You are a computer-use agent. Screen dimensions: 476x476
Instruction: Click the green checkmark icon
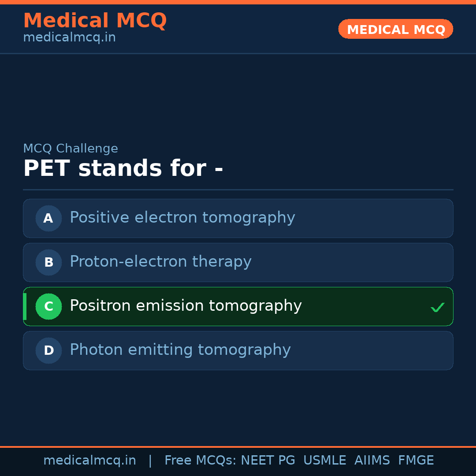pyautogui.click(x=437, y=307)
